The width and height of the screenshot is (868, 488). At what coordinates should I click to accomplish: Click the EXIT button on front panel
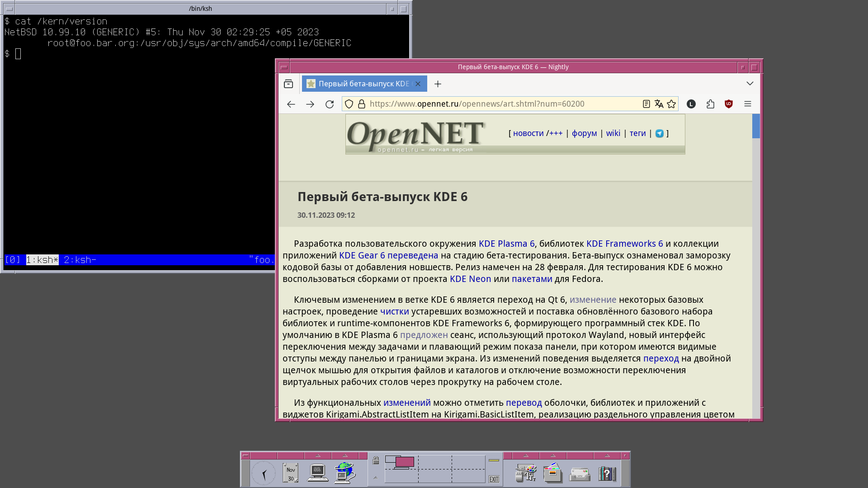coord(494,479)
